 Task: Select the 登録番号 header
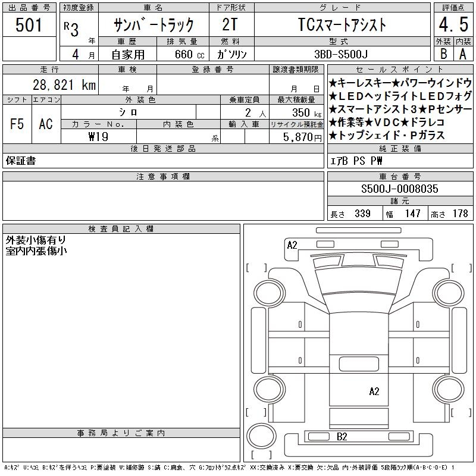click(213, 70)
